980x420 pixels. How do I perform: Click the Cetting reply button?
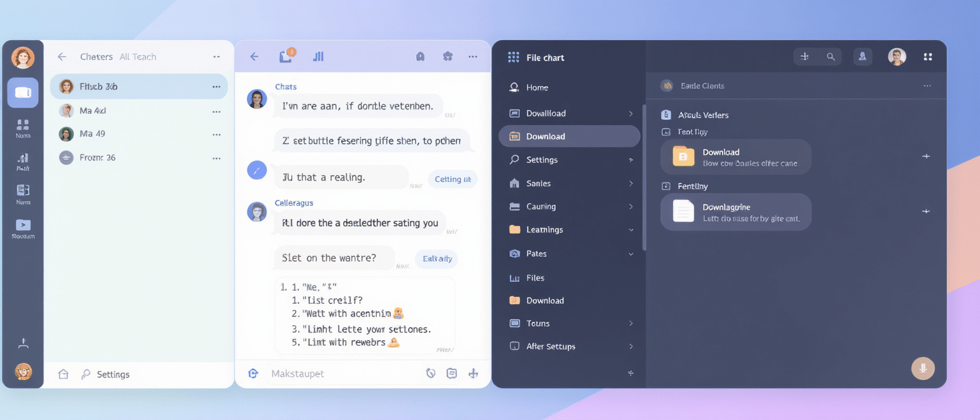coord(452,179)
